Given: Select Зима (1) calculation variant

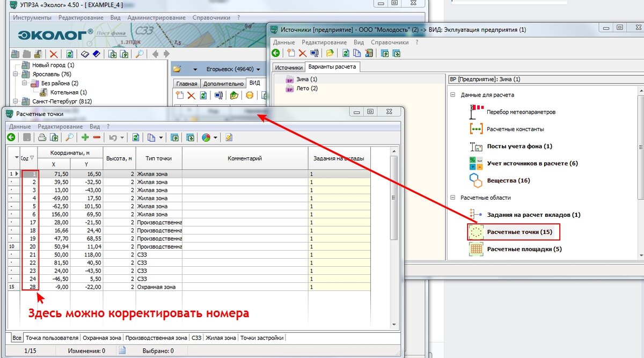Looking at the screenshot, I should [x=306, y=79].
